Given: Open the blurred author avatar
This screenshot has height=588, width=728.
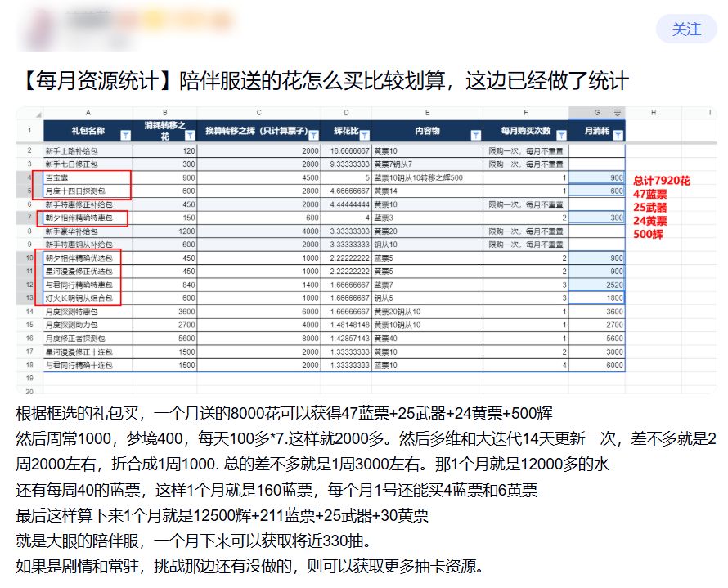Looking at the screenshot, I should (41, 29).
